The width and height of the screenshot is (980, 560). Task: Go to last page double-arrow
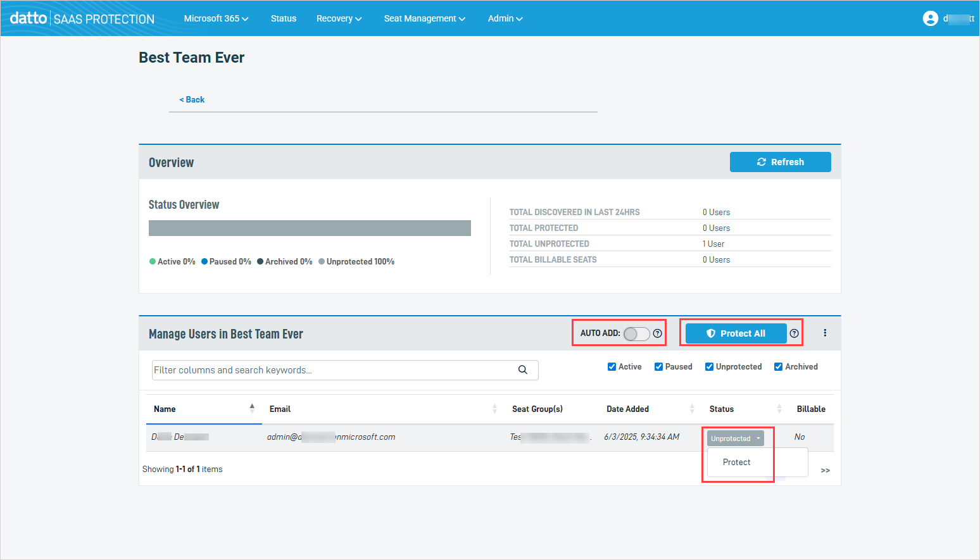826,470
